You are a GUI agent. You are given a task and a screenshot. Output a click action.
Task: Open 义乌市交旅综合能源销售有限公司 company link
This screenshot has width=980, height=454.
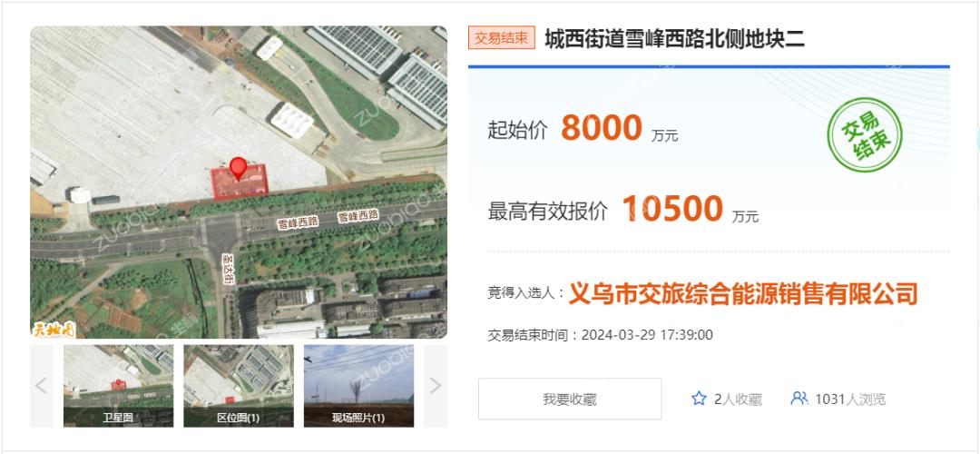pos(743,292)
